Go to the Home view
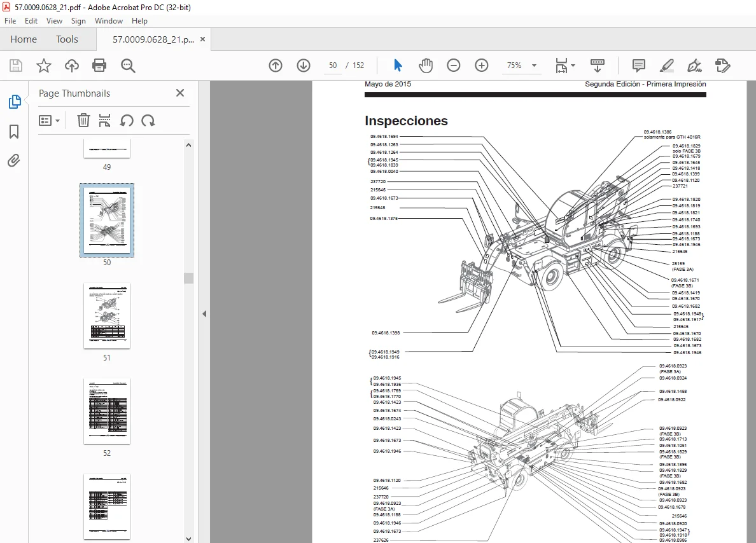Screen dimensions: 756x543 point(24,39)
